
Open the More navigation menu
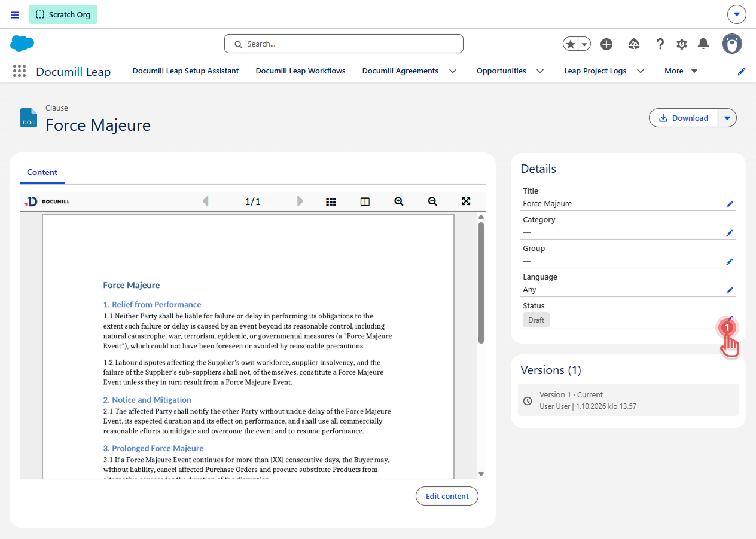[681, 71]
